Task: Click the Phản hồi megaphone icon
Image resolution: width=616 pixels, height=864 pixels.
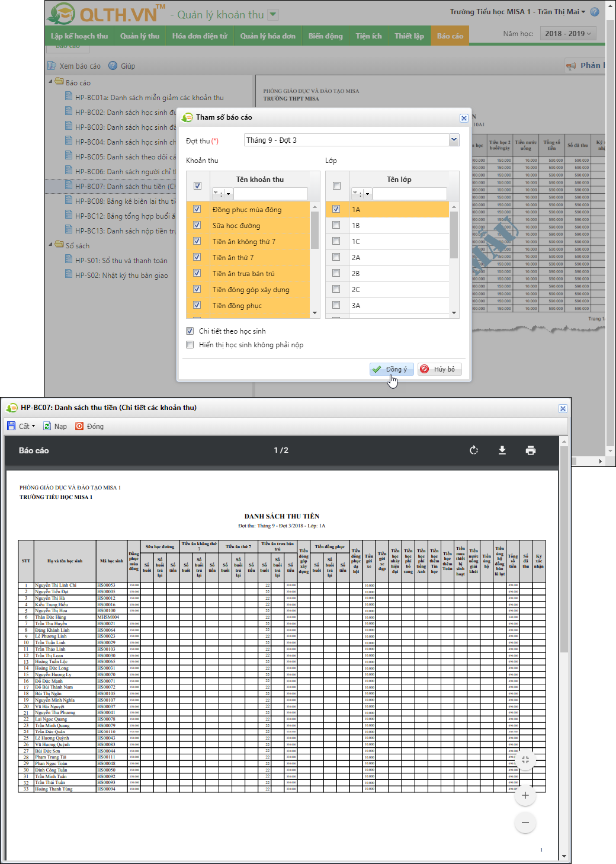Action: point(571,66)
